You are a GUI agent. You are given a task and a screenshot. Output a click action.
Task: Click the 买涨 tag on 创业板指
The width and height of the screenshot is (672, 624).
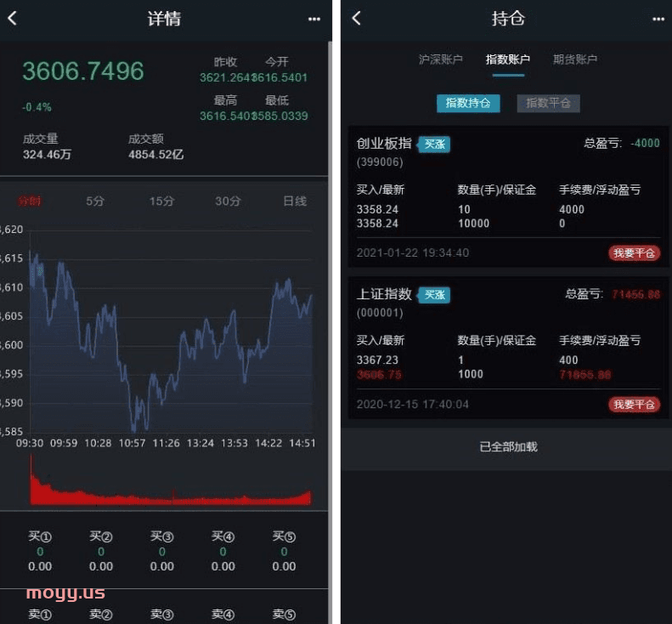pyautogui.click(x=434, y=145)
